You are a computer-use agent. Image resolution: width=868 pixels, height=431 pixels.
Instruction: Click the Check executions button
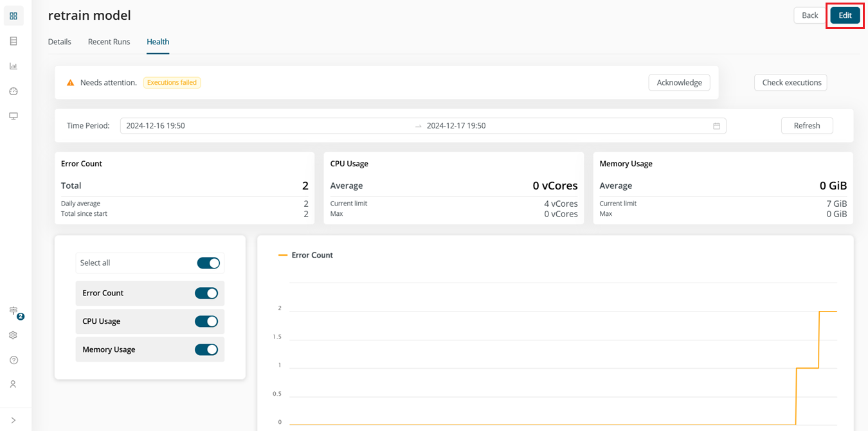click(791, 82)
